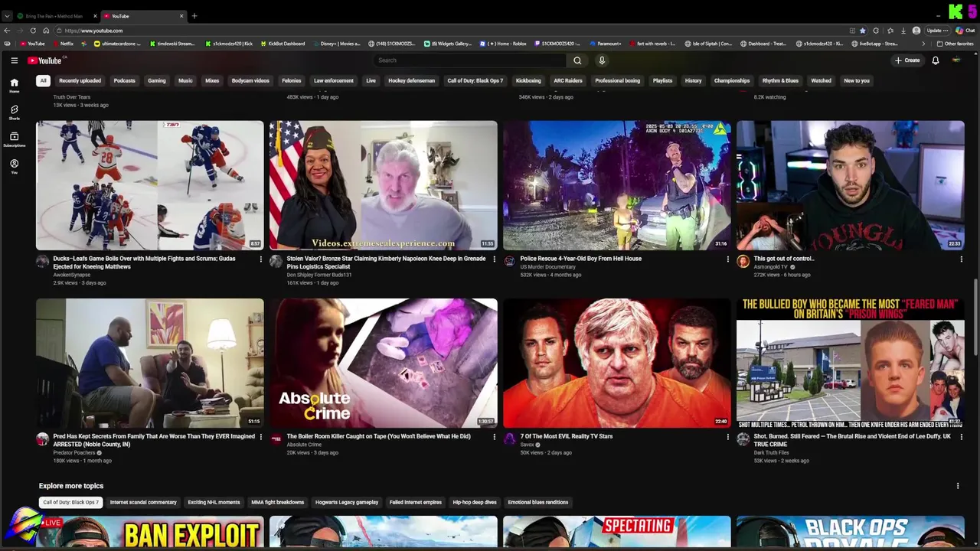The image size is (980, 551).
Task: Open the browser downloads icon
Action: coord(902,31)
